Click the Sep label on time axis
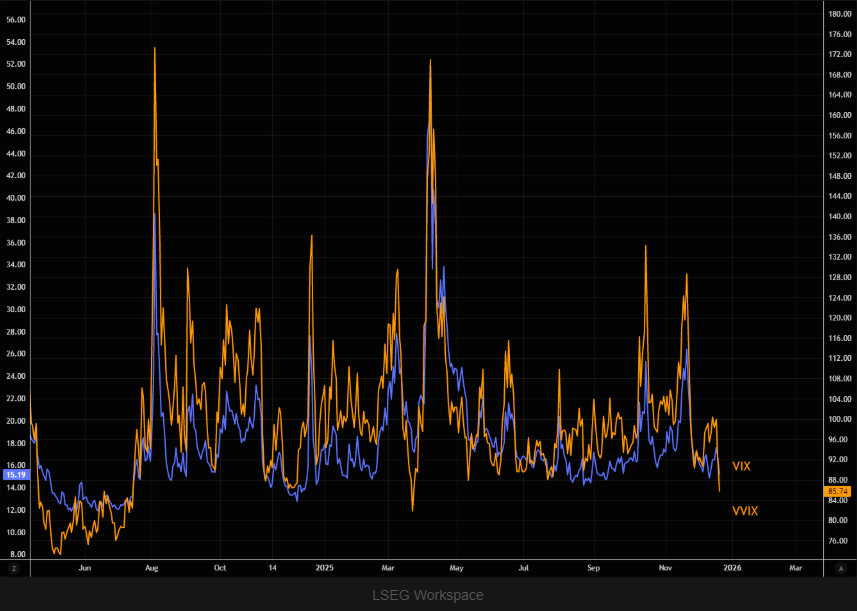Screen dimensions: 857x611 593,567
